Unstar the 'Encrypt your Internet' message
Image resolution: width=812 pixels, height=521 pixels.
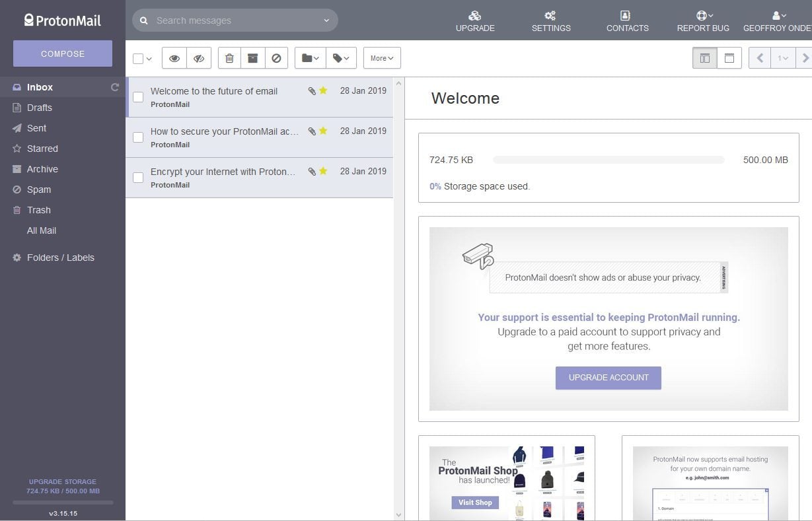pyautogui.click(x=323, y=171)
